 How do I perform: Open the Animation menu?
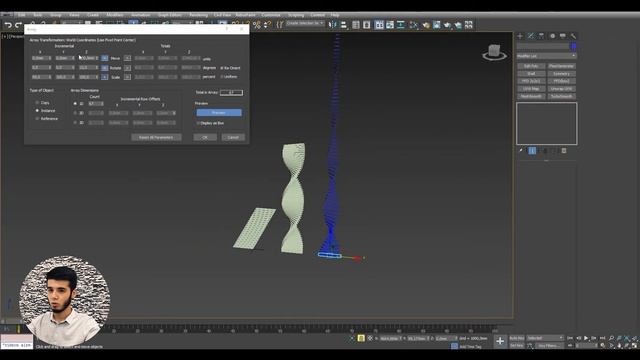click(x=140, y=15)
